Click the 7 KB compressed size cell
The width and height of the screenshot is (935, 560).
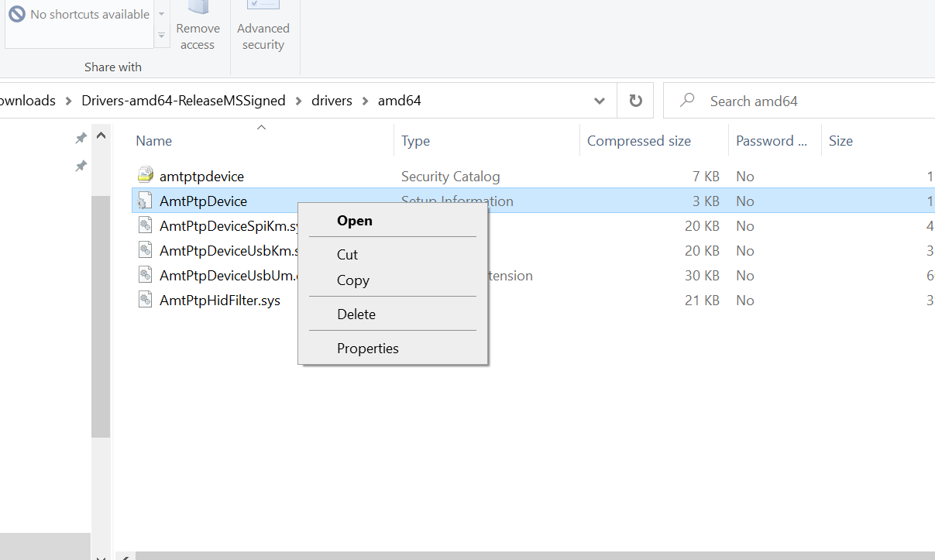point(706,177)
